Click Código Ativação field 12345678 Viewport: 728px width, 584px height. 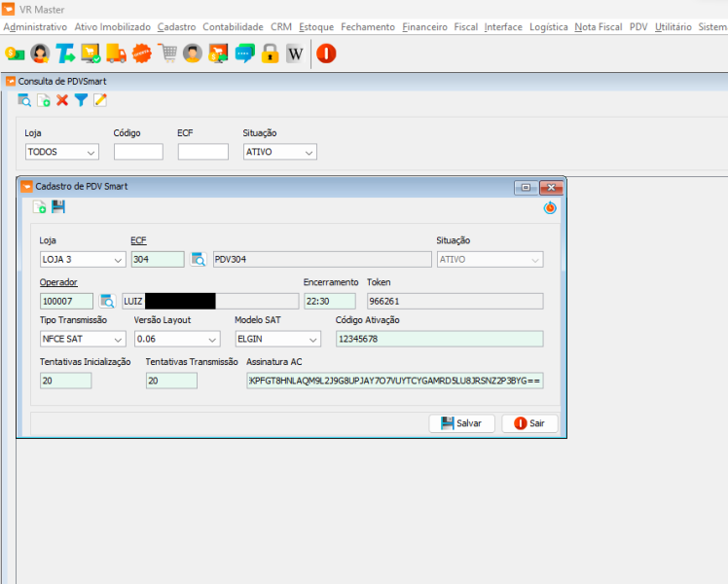pos(439,339)
